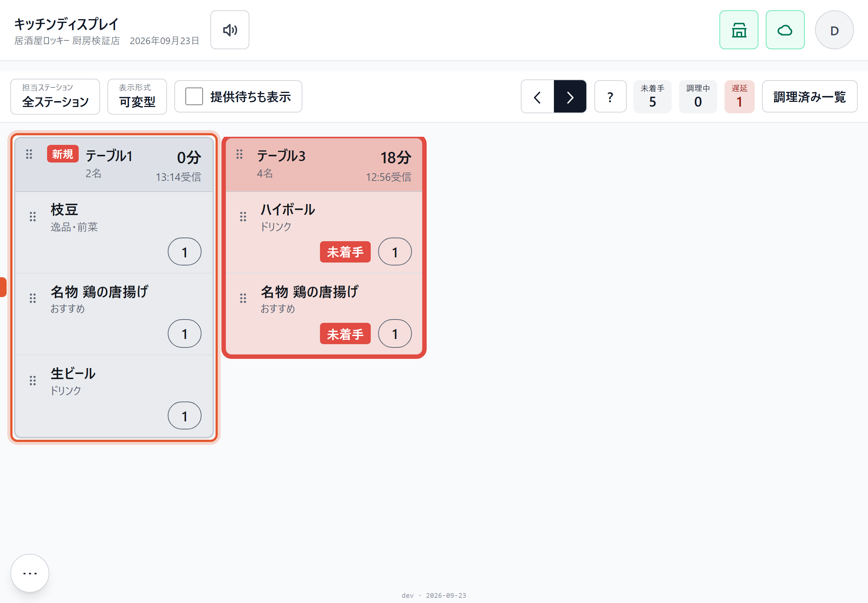Select the テーブル1 card title
The height and width of the screenshot is (603, 868).
(109, 156)
